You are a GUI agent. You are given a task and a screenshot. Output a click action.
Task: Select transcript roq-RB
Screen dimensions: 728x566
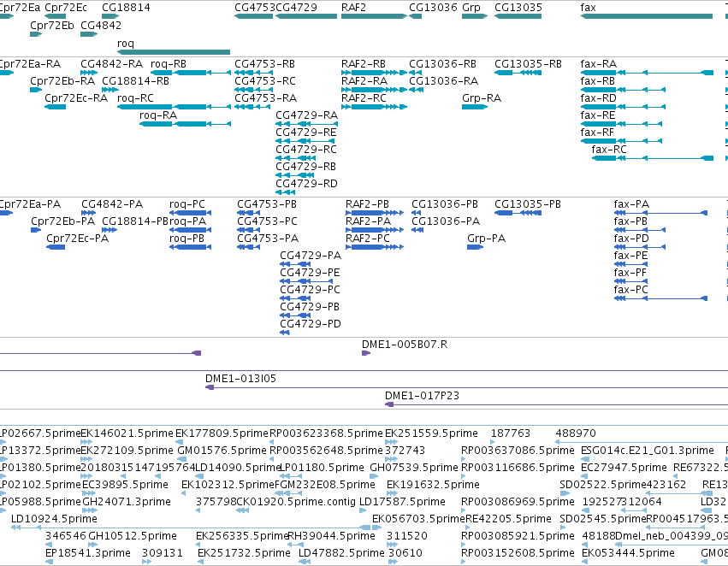pos(169,64)
